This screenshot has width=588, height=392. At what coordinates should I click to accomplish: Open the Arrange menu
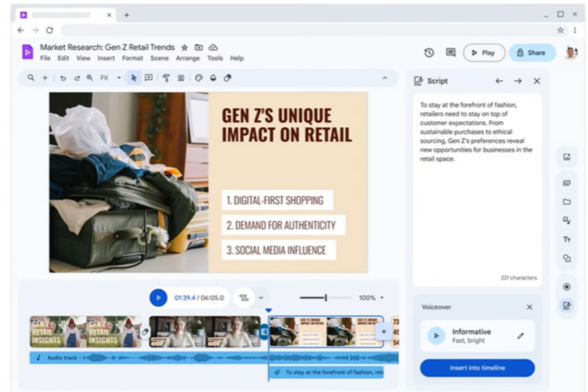pos(187,58)
